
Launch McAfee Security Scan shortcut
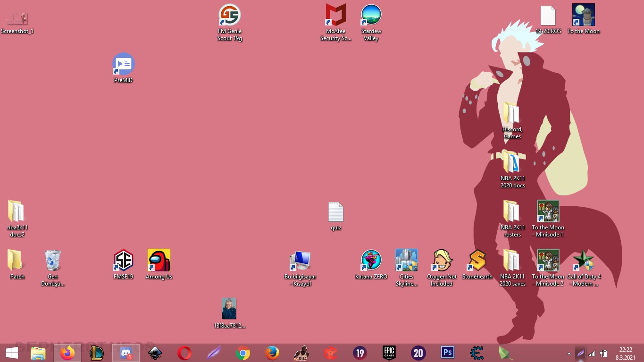336,23
